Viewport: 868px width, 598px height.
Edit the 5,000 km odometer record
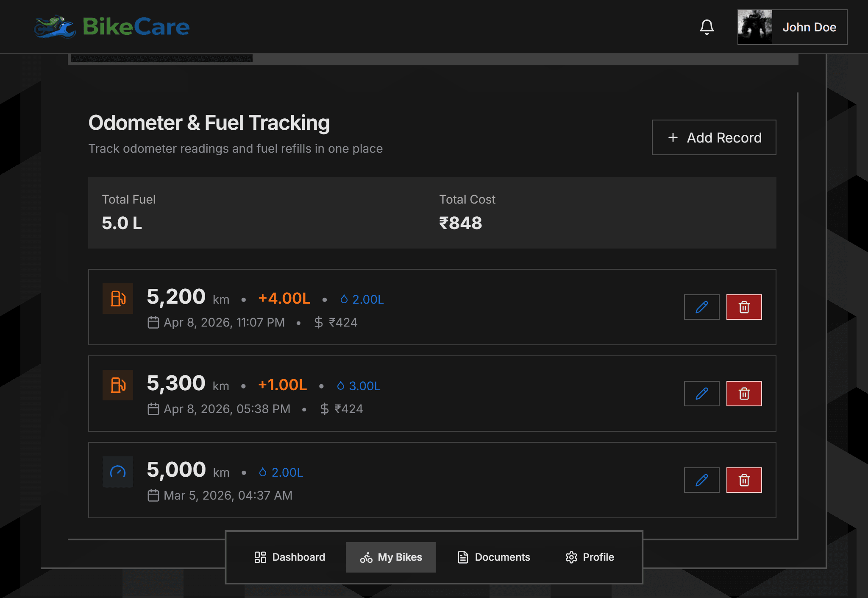[x=701, y=480]
